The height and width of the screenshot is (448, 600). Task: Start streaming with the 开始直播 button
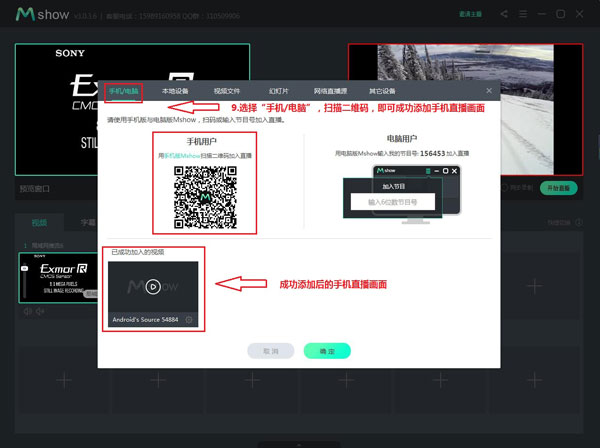559,188
